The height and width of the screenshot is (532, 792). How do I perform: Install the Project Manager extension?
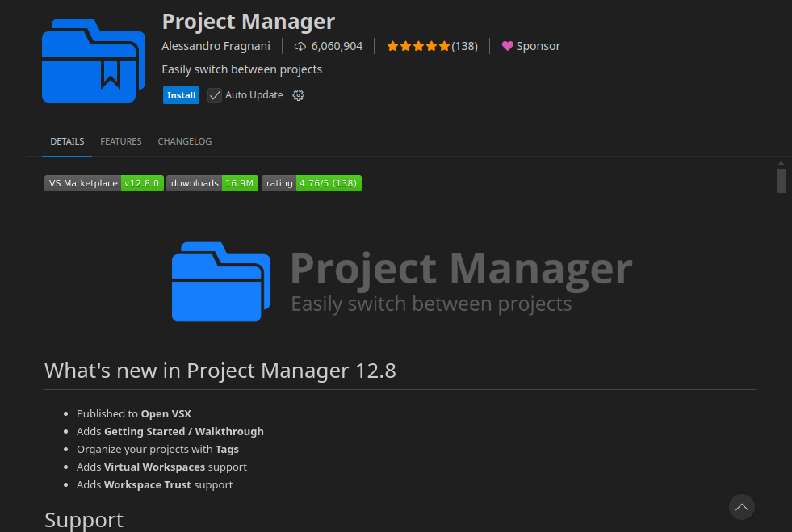tap(181, 95)
